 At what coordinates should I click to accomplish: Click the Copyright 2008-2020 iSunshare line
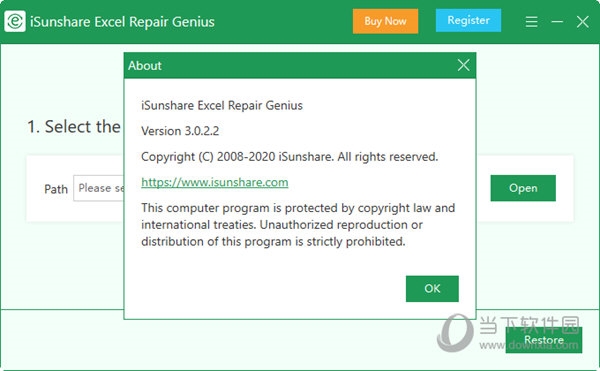[x=290, y=156]
